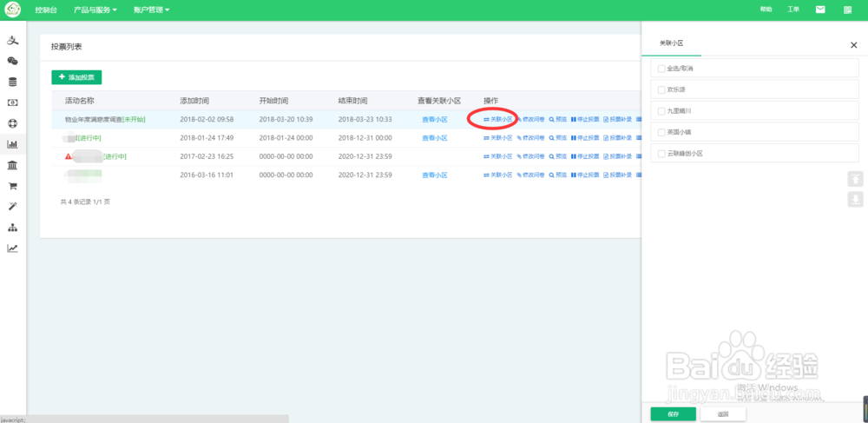The height and width of the screenshot is (423, 868).
Task: Check the 欢乐颂 community checkbox
Action: click(661, 89)
